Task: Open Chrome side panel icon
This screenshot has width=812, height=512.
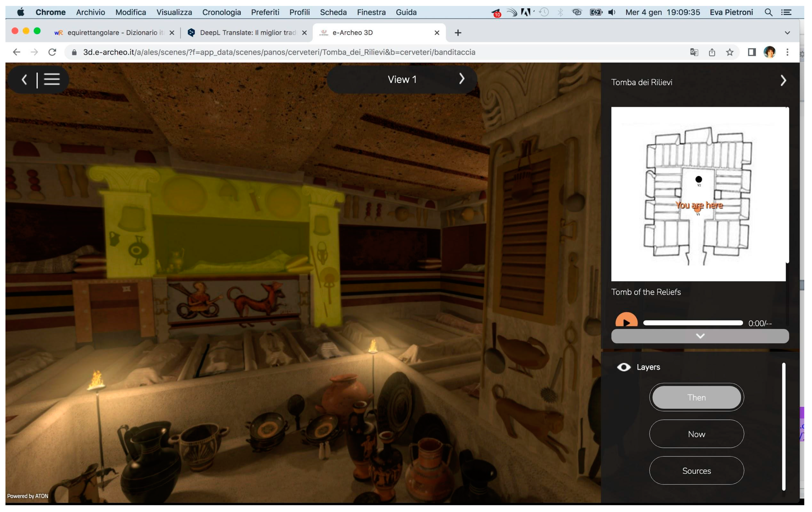Action: pyautogui.click(x=751, y=52)
